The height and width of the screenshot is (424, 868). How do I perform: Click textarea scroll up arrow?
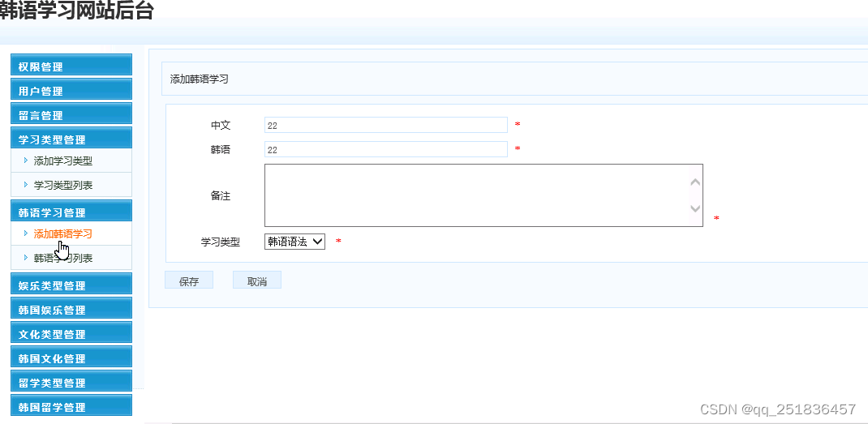(696, 182)
